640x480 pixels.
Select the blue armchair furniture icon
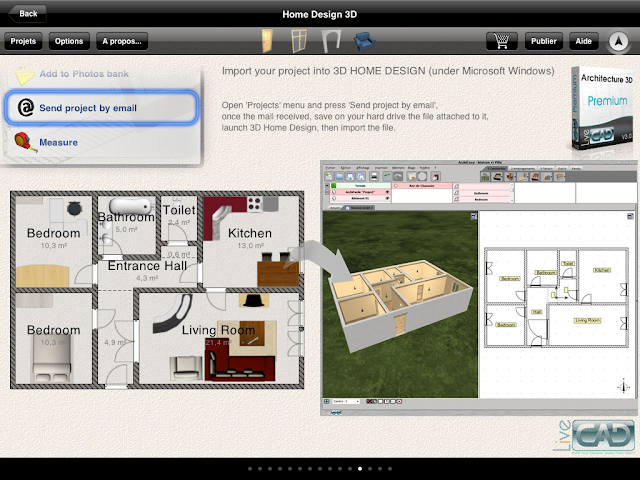[x=364, y=42]
